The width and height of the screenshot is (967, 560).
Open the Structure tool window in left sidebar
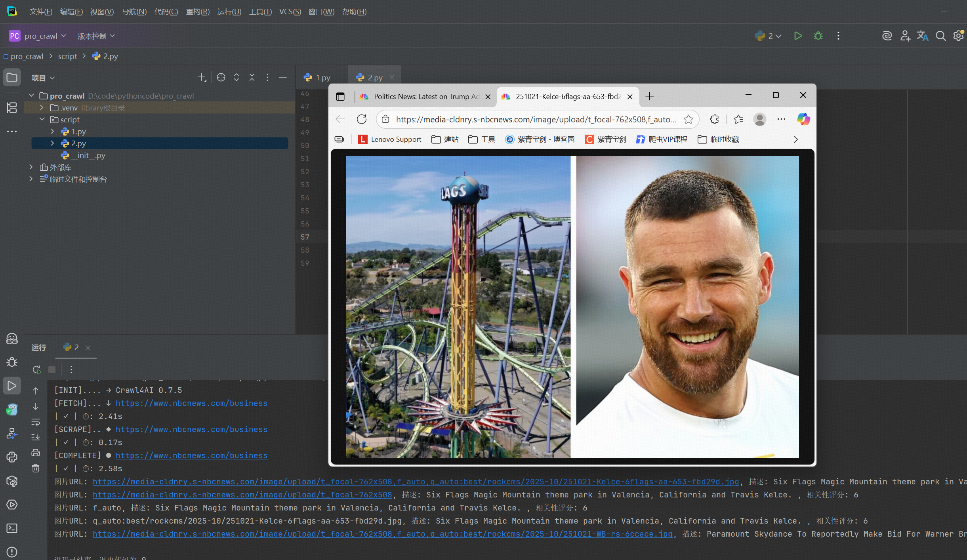pos(12,108)
